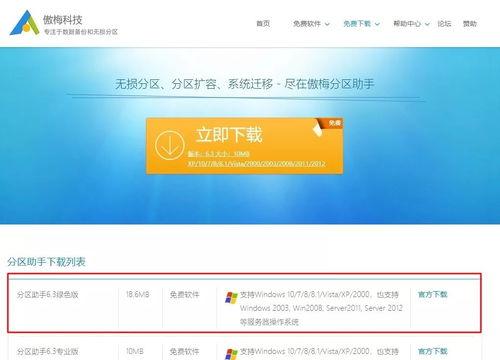The image size is (500, 360).
Task: Click 官方下载 for 分区助手6.3专业版
Action: click(433, 351)
